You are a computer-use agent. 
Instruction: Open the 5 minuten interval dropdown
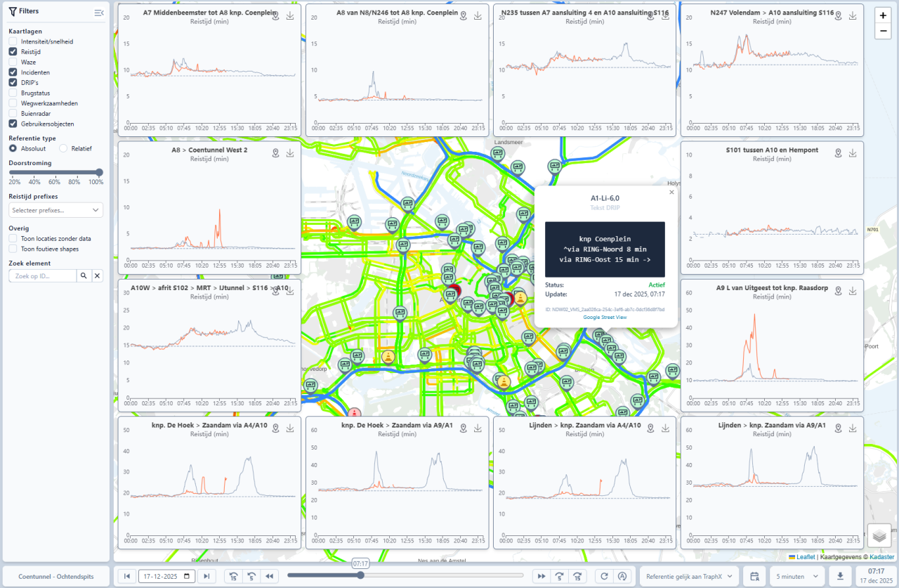pos(796,575)
